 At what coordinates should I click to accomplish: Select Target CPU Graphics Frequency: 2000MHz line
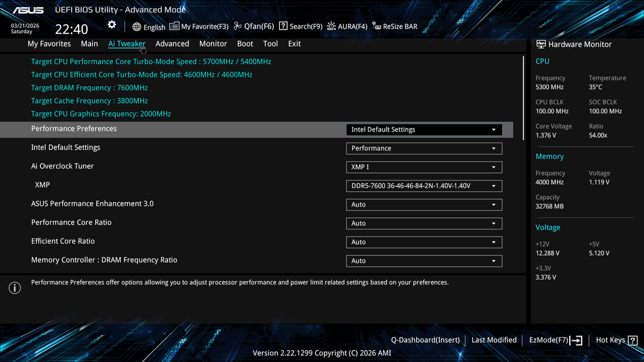[x=101, y=114]
